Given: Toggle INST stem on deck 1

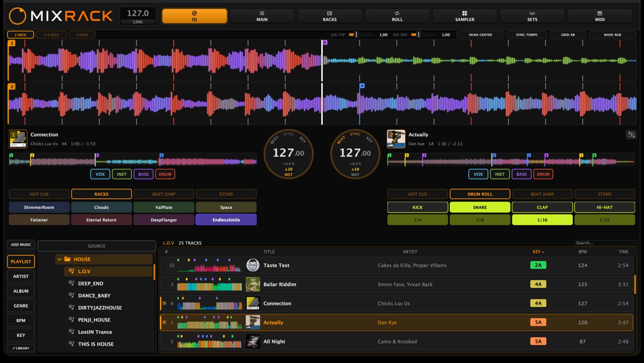Looking at the screenshot, I should pos(122,174).
